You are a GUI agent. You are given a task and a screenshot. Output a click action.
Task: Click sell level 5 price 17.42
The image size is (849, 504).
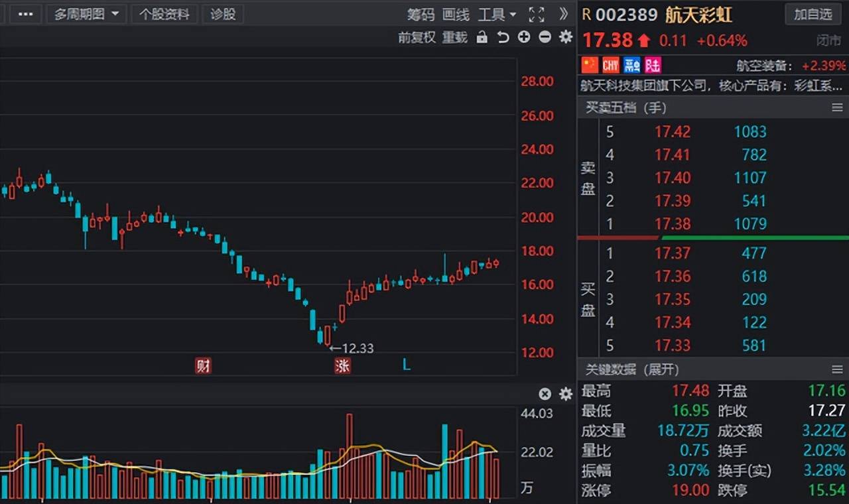(x=673, y=132)
